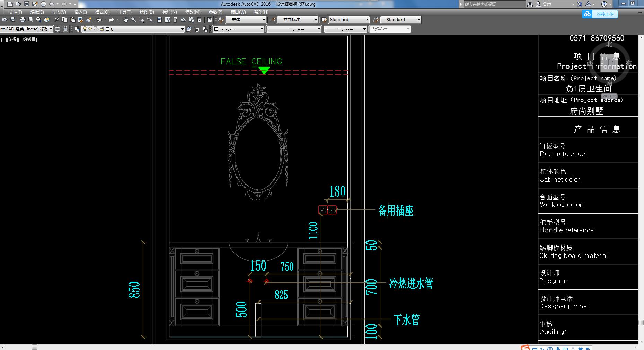Open the 编辑(E) menu
Screen dimensions: 644x350
(37, 12)
